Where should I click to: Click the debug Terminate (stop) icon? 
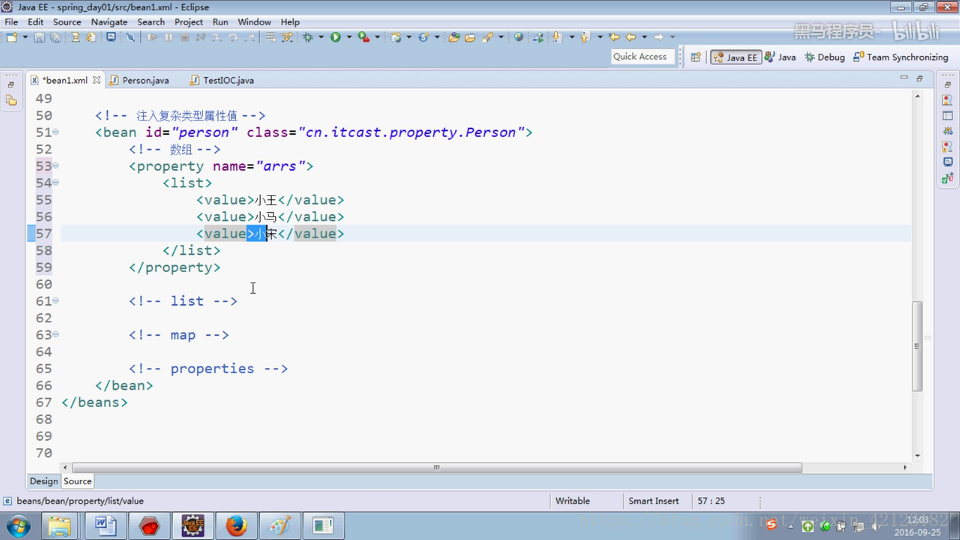tap(184, 37)
